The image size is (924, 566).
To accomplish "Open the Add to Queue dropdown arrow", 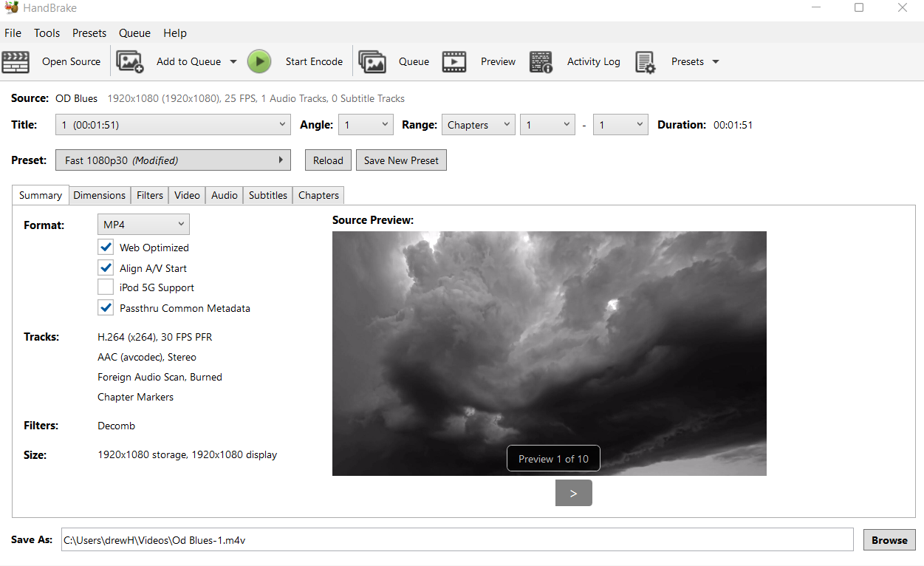I will point(233,62).
